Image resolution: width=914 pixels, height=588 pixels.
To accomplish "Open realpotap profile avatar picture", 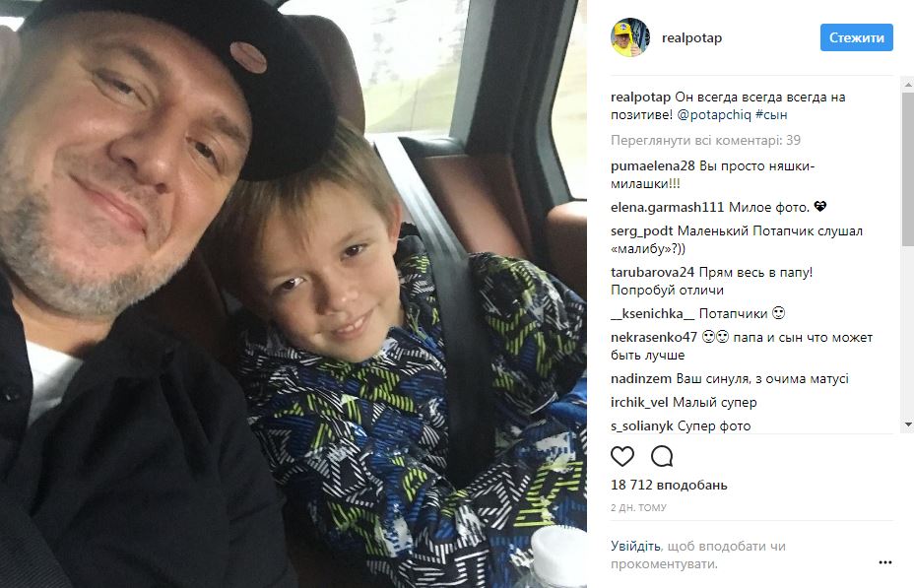I will pos(630,37).
